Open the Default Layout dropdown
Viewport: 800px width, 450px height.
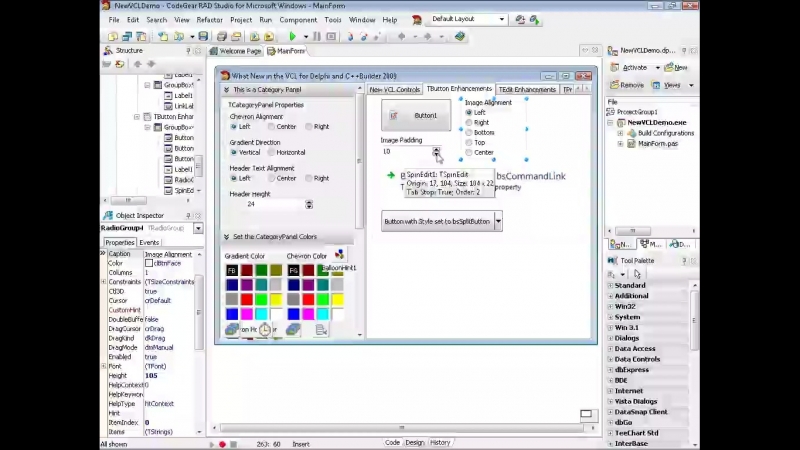click(502, 19)
